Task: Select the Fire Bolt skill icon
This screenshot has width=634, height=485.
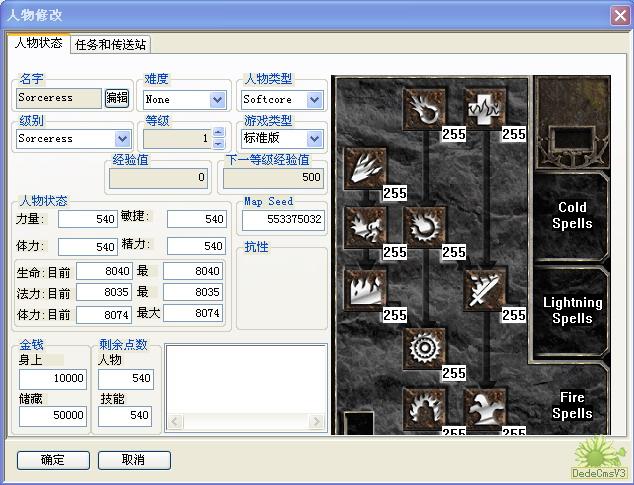Action: (425, 109)
